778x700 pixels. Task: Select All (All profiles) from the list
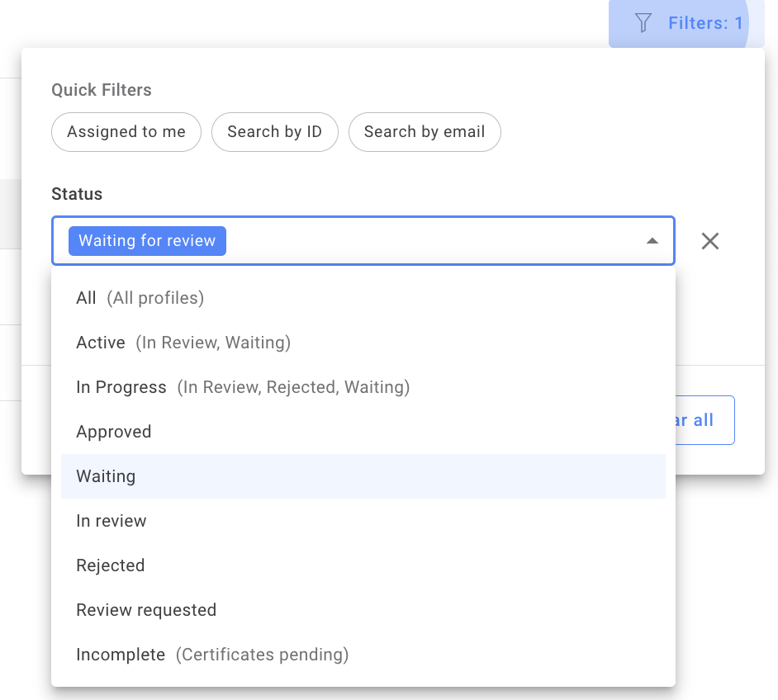140,298
